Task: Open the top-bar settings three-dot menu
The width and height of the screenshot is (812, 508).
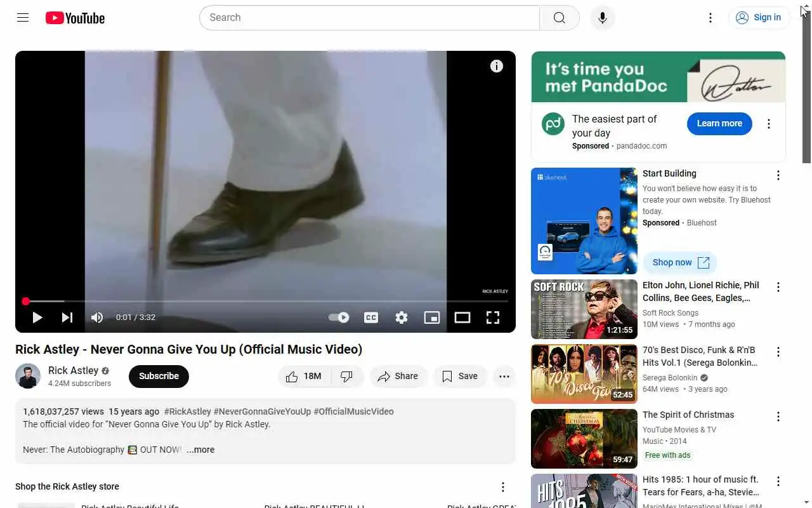Action: click(x=710, y=18)
